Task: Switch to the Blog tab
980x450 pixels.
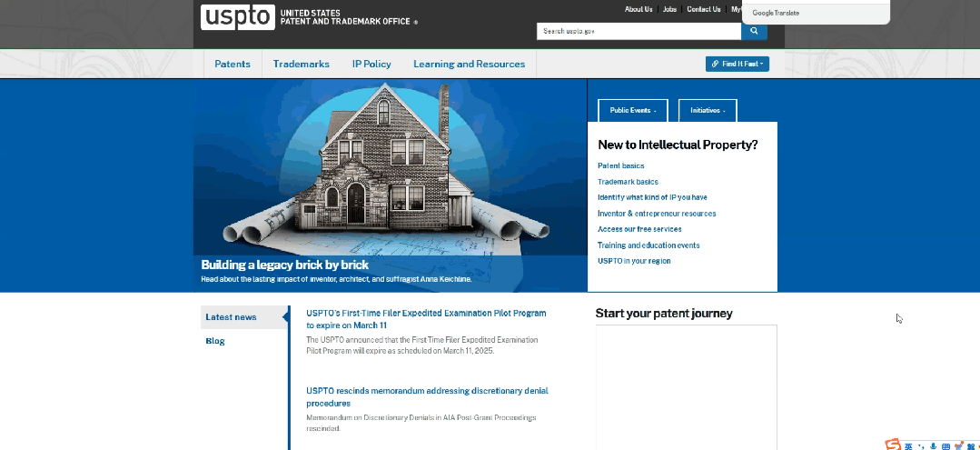Action: coord(215,341)
